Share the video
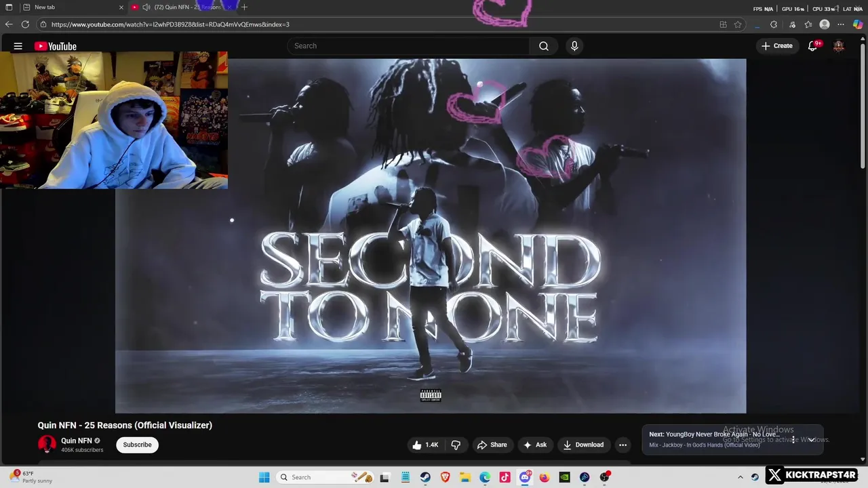 pos(492,445)
